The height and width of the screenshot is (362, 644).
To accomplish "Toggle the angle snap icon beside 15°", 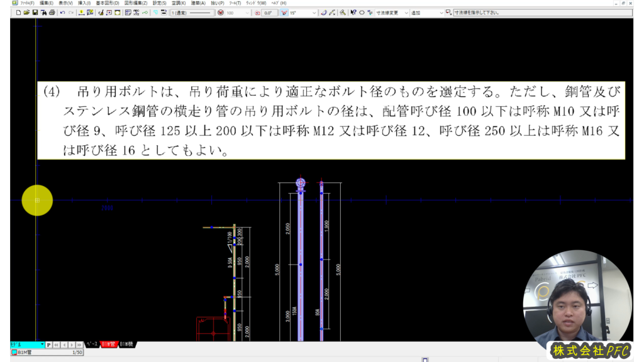I will (284, 13).
